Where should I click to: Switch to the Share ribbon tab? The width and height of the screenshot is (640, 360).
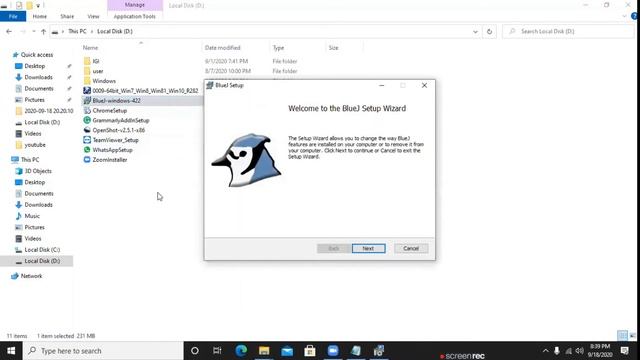coord(67,16)
